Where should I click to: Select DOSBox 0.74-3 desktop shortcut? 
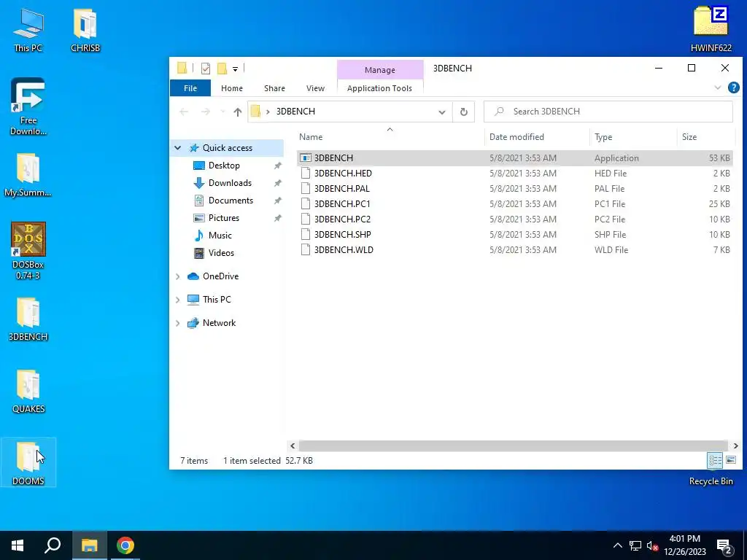[x=28, y=251]
